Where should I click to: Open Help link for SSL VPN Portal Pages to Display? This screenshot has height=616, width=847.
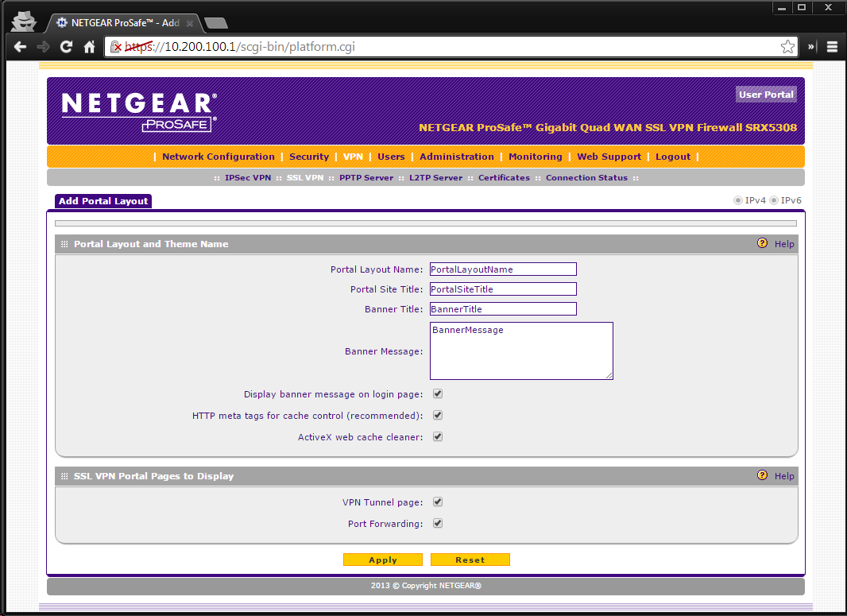point(784,476)
